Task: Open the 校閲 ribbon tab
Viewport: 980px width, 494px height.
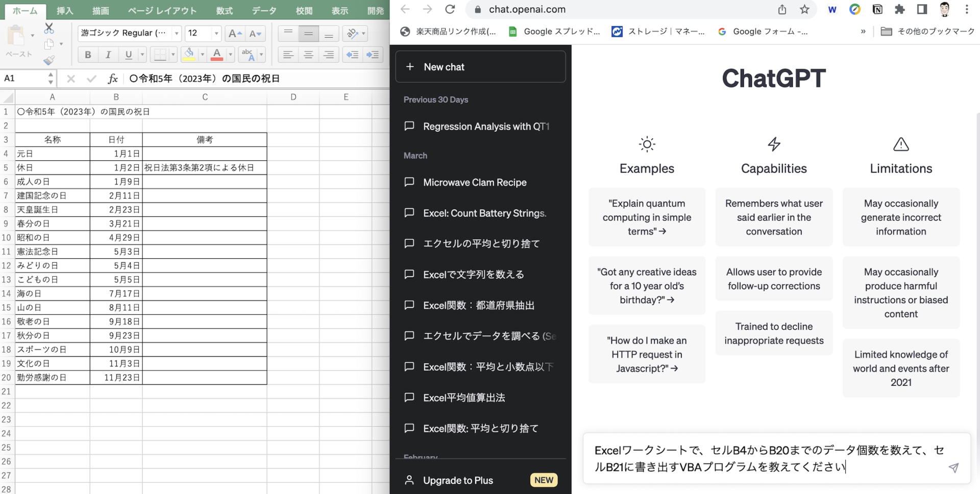Action: pos(304,10)
